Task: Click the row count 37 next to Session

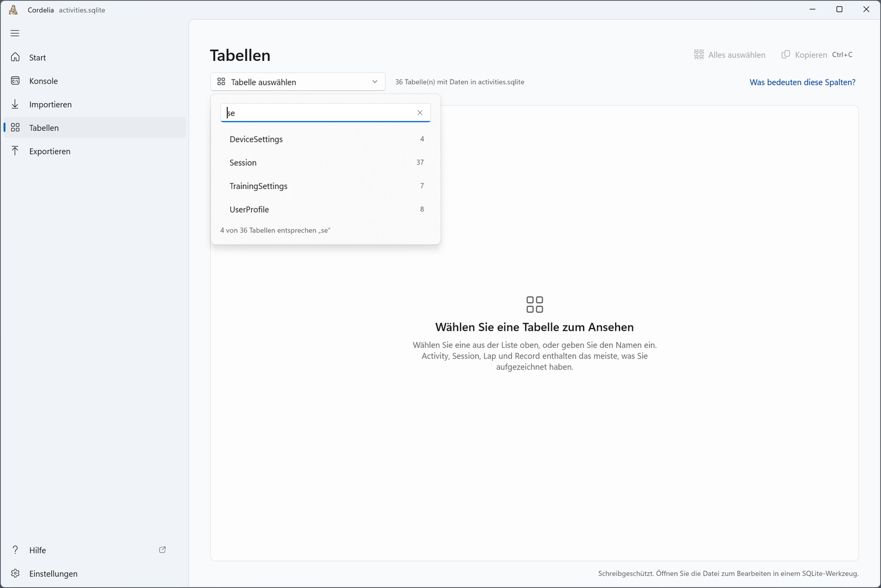Action: tap(420, 162)
